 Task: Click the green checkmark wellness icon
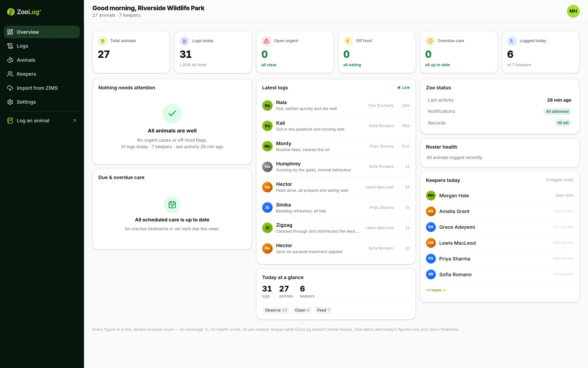[172, 114]
